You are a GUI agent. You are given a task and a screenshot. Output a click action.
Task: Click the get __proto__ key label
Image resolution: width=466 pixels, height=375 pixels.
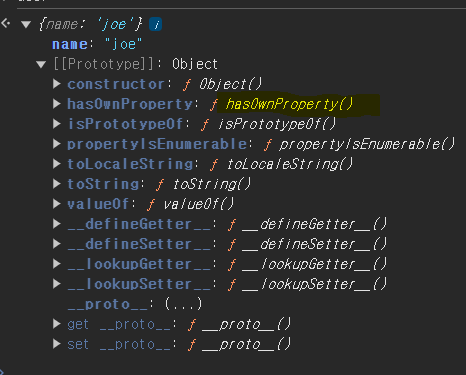click(x=119, y=324)
